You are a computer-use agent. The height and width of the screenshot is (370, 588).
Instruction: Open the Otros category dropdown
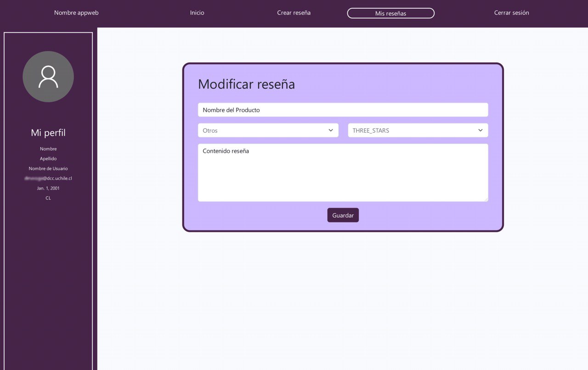pyautogui.click(x=268, y=131)
